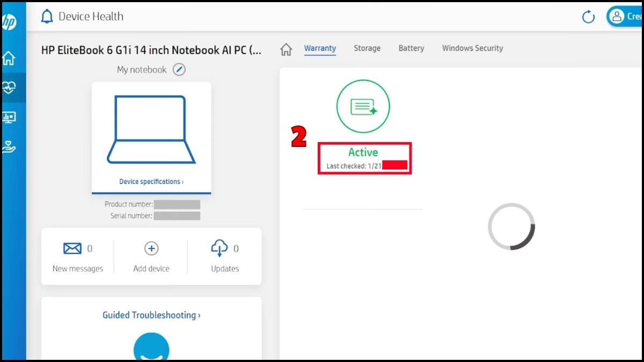This screenshot has height=362, width=644.
Task: Click the notification bell icon
Action: point(47,17)
